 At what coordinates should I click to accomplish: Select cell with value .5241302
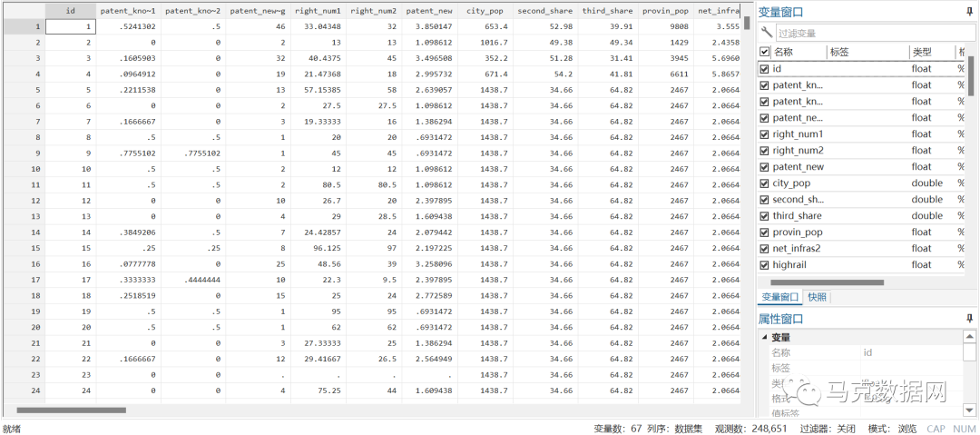pos(128,26)
